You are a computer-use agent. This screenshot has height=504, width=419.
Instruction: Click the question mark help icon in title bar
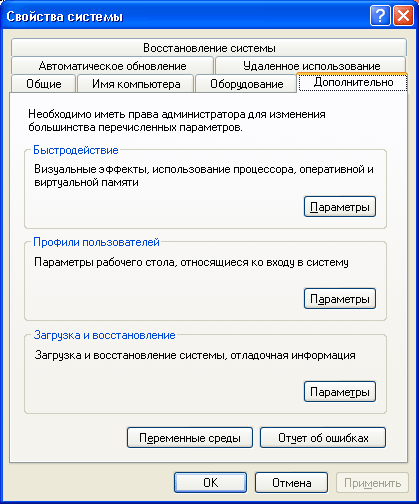click(x=380, y=16)
